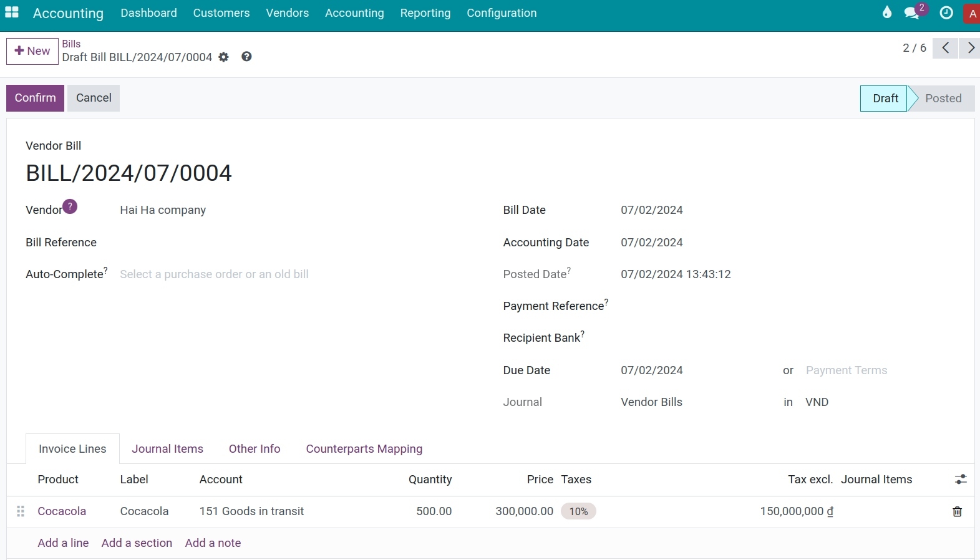Click the Vendor field help tooltip badge
980x560 pixels.
70,206
